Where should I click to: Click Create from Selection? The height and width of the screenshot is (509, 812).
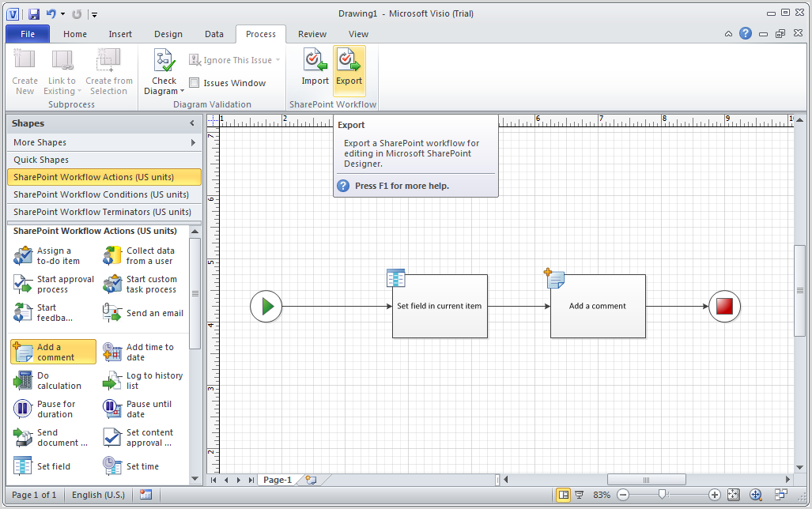tap(109, 71)
